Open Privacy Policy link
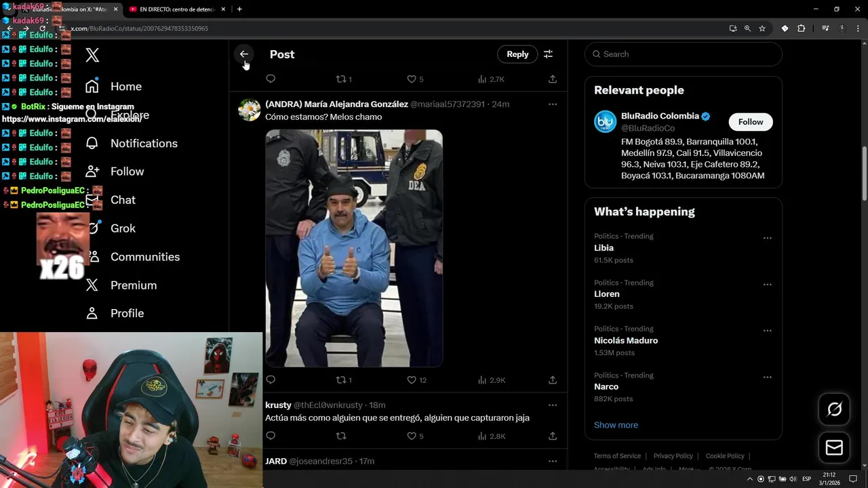Screen dimensions: 868x488 [x=673, y=456]
